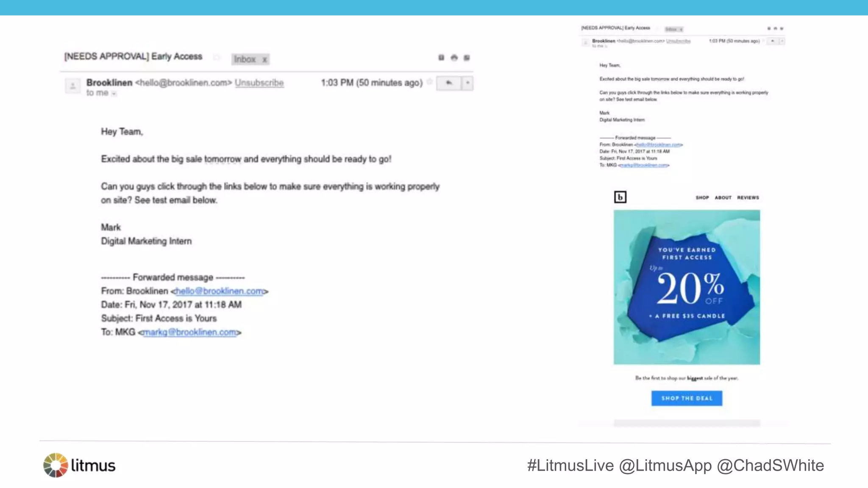Screen dimensions: 868x488
Task: Click the Brooklinen 'b' logo icon
Action: [x=620, y=197]
